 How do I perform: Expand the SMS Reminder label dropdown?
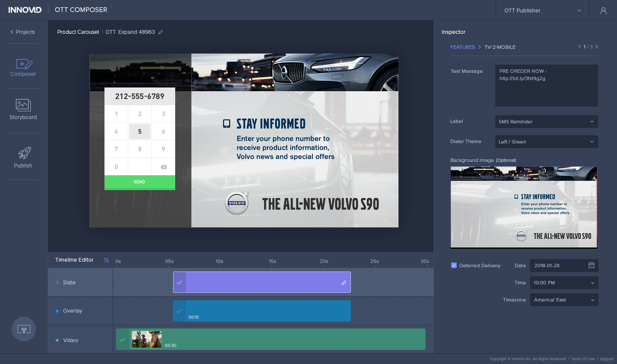click(x=546, y=122)
